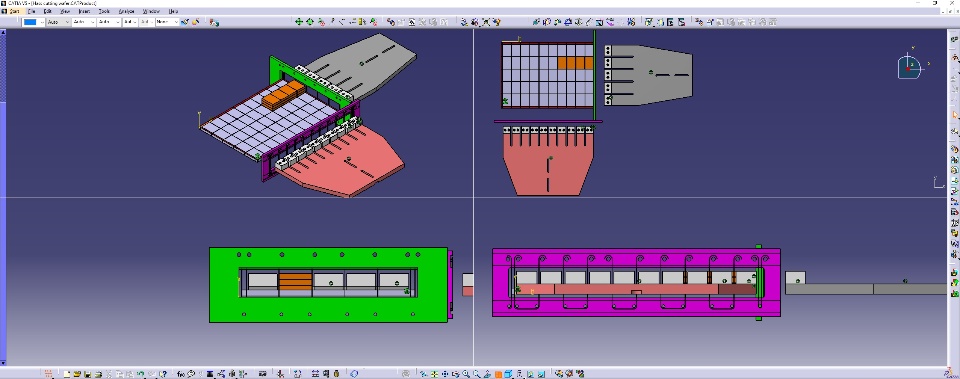Image resolution: width=960 pixels, height=379 pixels.
Task: Select the blue color swatch in properties toolbar
Action: [x=30, y=22]
